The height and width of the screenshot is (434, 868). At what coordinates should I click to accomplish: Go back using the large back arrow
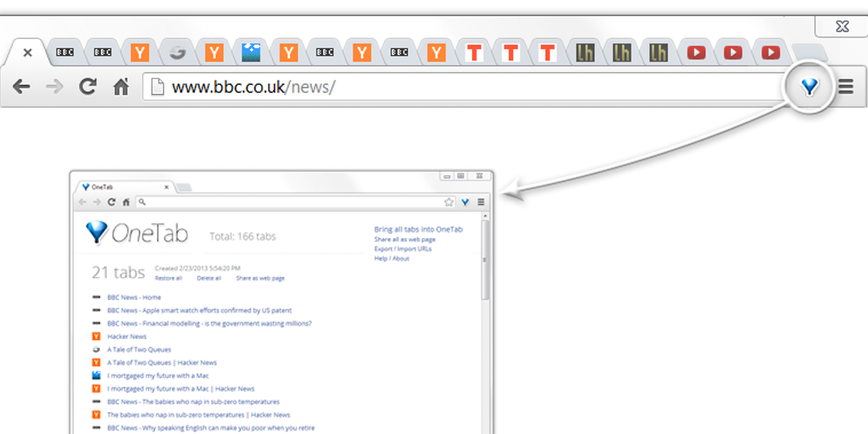point(22,86)
